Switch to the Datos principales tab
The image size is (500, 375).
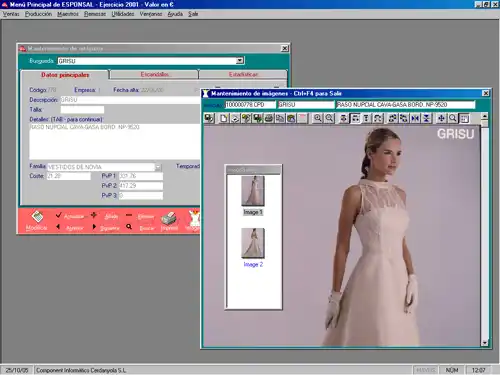click(65, 75)
